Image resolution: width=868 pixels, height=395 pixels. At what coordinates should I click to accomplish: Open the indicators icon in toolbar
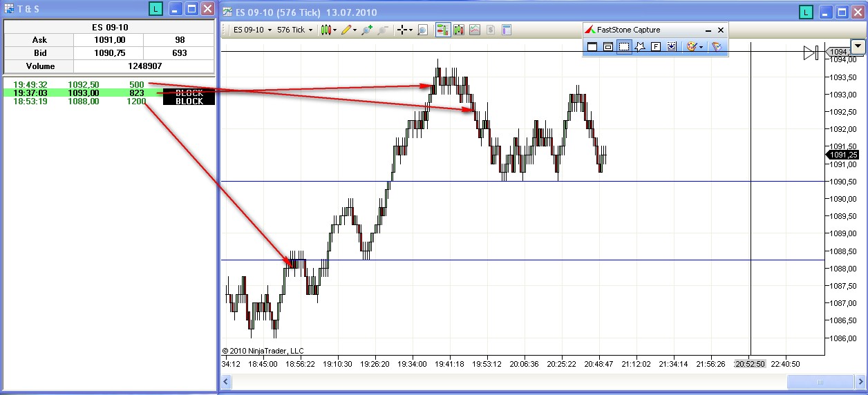click(458, 30)
